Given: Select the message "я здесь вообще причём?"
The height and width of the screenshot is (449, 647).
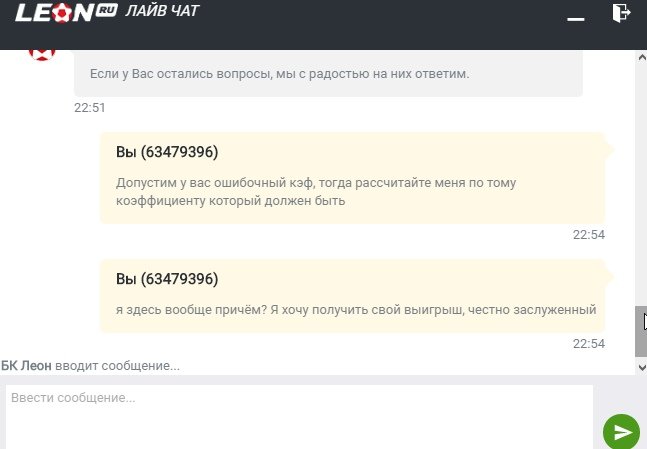Looking at the screenshot, I should [x=356, y=309].
